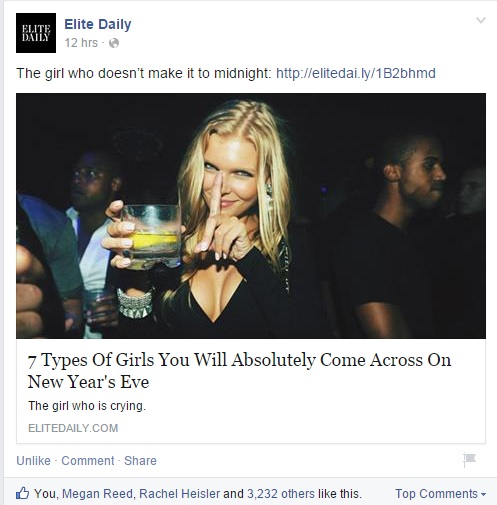Click 'The girl who is crying' description
497x505 pixels.
[87, 406]
